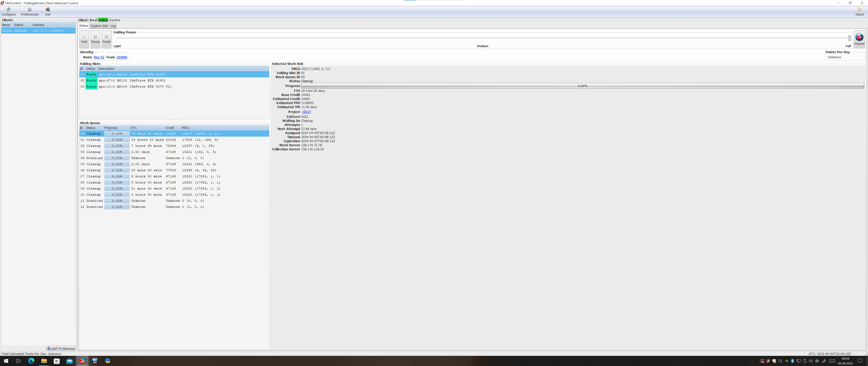Select work unit 18221 (132, 0, 6)
The width and height of the screenshot is (868, 366).
pos(174,152)
